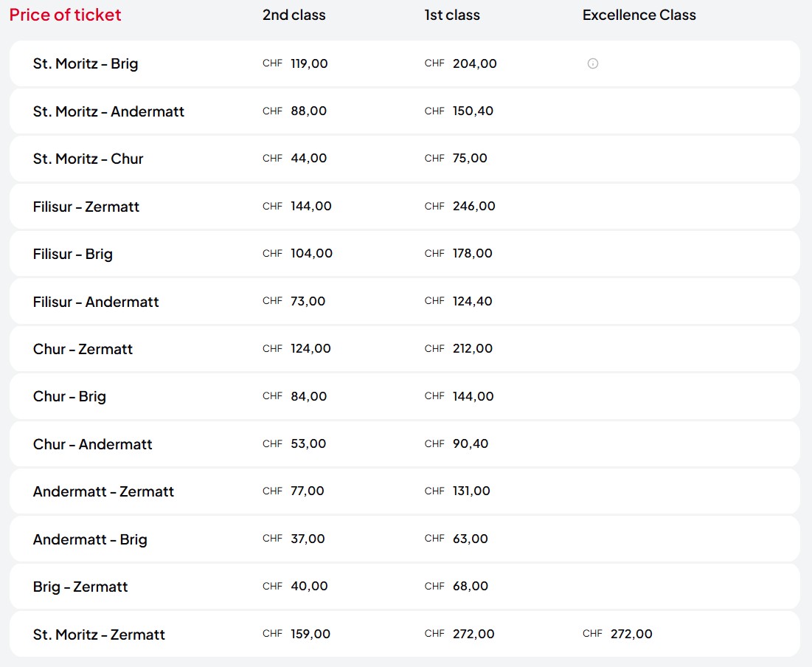Click the St. Moritz – Chur route label
This screenshot has width=812, height=667.
click(x=88, y=159)
